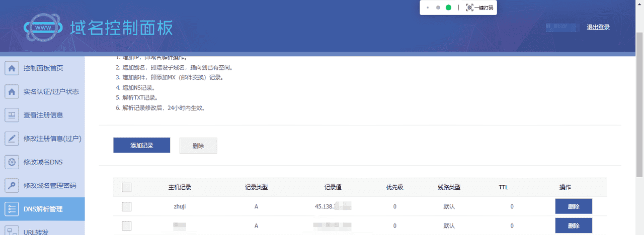
Task: Click the 修改域名DNS globe icon
Action: click(x=12, y=162)
